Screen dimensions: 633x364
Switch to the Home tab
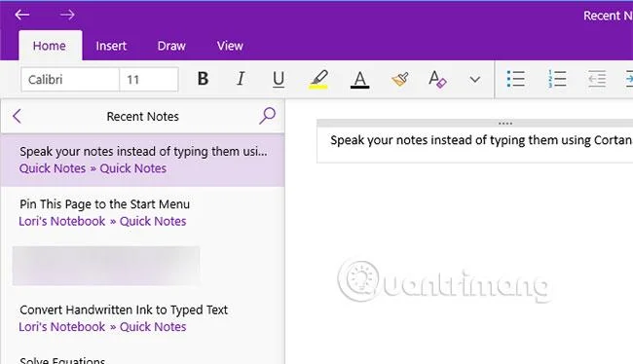[x=50, y=46]
